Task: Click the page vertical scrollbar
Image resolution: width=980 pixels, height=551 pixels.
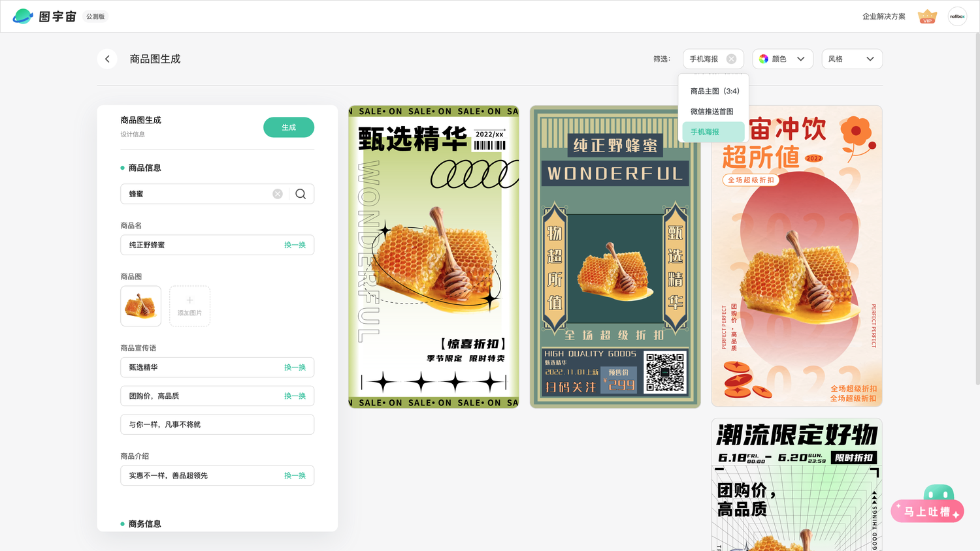Action: (977, 209)
